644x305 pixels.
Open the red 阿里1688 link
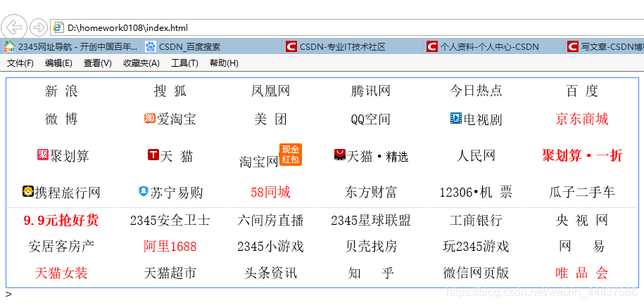point(170,247)
